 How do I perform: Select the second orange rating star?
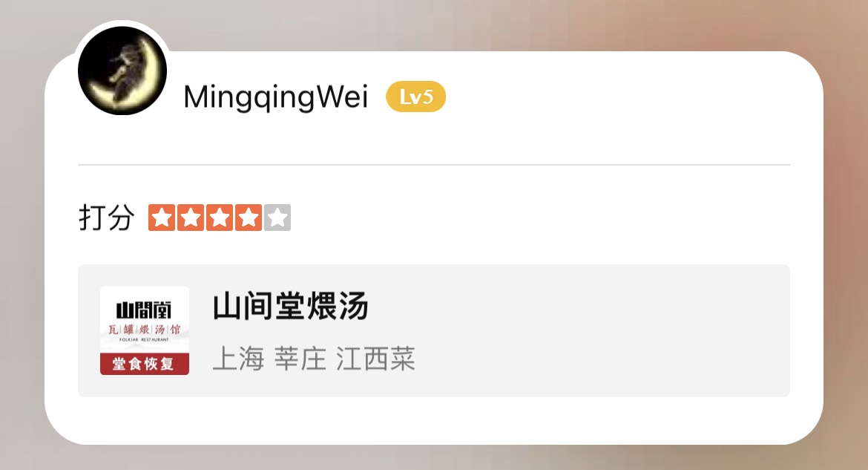click(191, 218)
